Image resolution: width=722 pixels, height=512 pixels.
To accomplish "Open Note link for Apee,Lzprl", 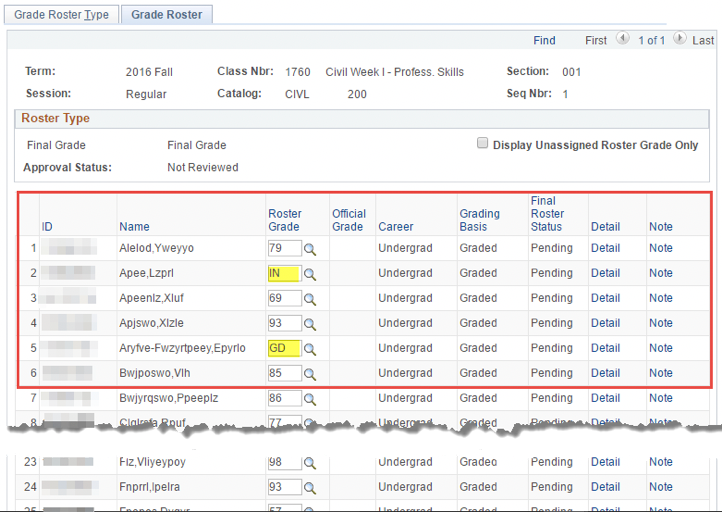I will [x=661, y=273].
